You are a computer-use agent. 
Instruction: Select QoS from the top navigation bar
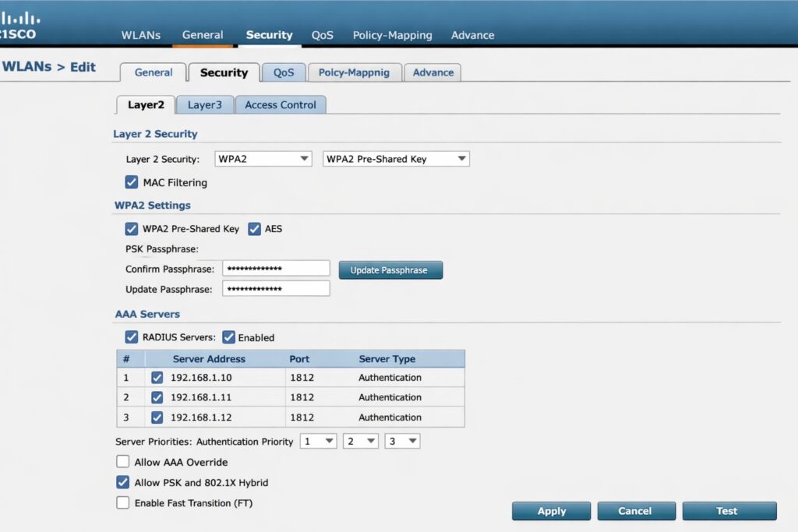[323, 35]
